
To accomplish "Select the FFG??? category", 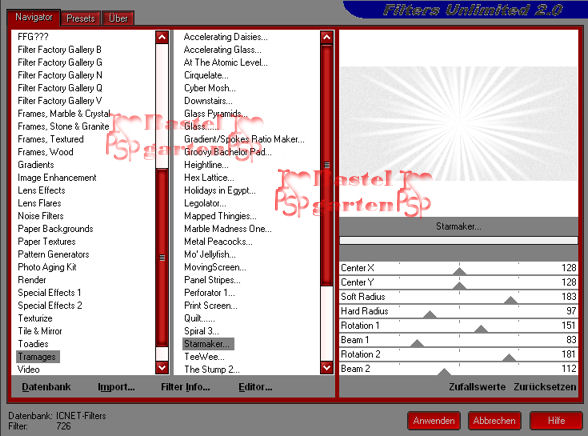I will pyautogui.click(x=33, y=37).
